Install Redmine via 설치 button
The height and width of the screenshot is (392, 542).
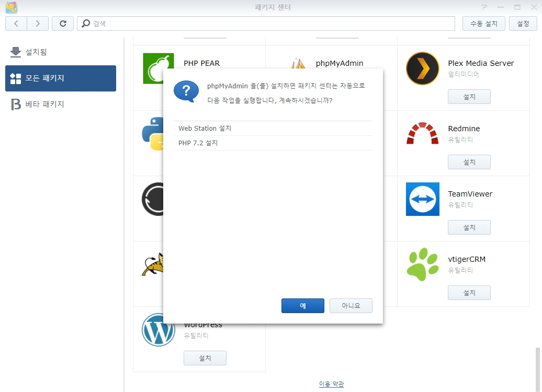(x=469, y=162)
